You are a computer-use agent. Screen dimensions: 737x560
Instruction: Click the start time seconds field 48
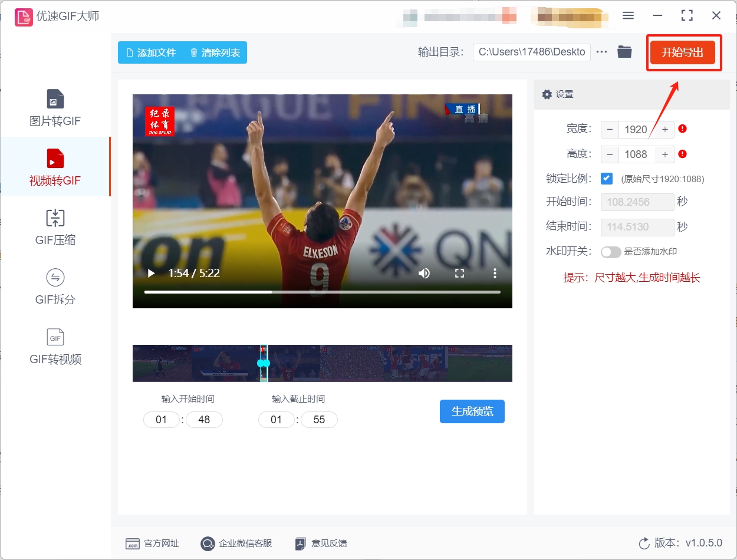tap(204, 420)
